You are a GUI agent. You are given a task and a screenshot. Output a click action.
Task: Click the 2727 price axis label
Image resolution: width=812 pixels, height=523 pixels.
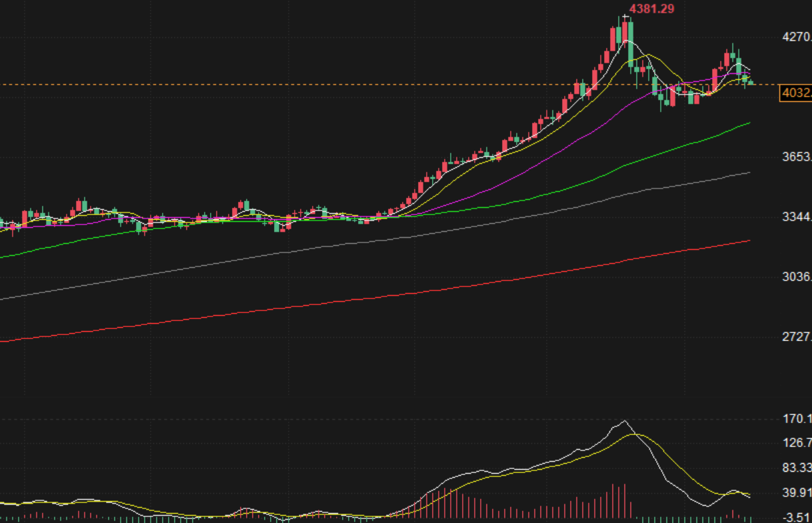click(797, 337)
